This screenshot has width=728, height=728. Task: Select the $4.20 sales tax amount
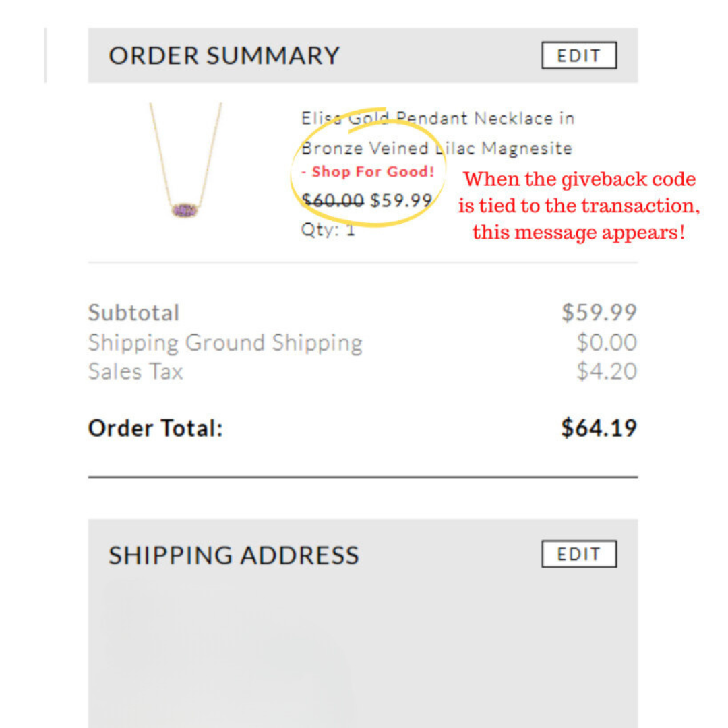[607, 371]
